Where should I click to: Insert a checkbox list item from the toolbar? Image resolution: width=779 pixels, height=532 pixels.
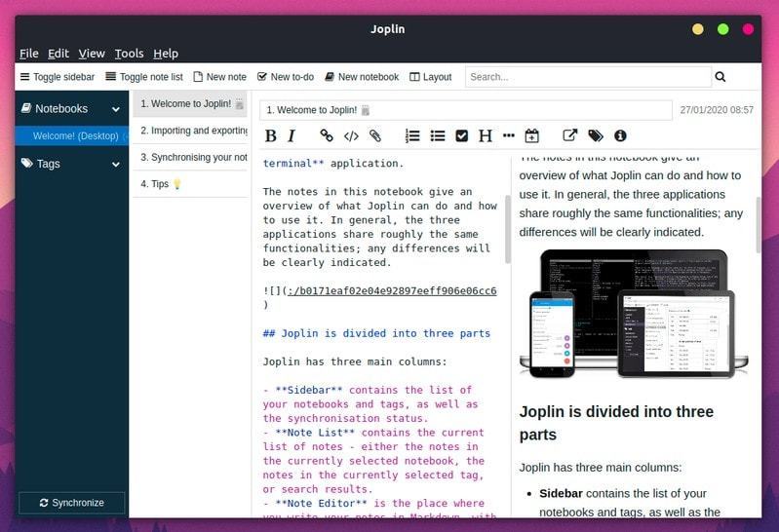462,135
